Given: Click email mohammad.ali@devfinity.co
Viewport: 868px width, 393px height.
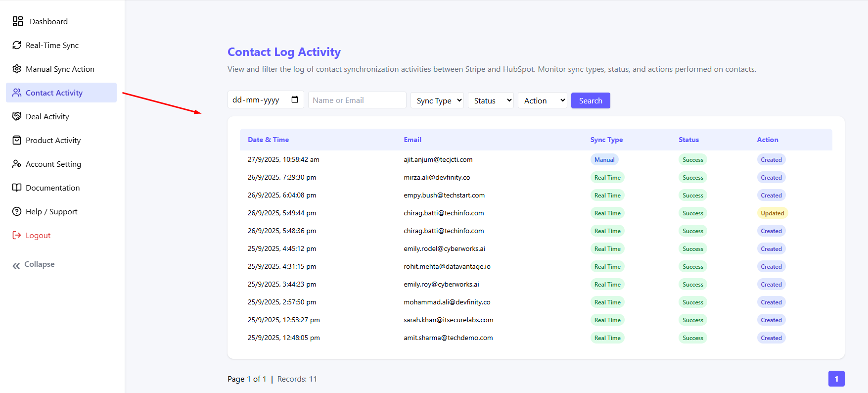Looking at the screenshot, I should tap(447, 302).
